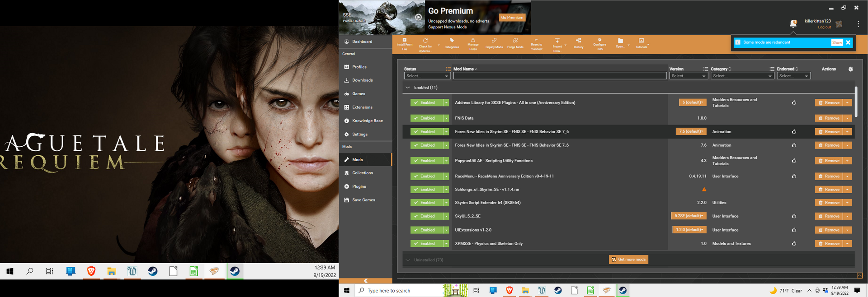The width and height of the screenshot is (868, 297).
Task: Click the Mod Name filter input field
Action: tap(560, 76)
